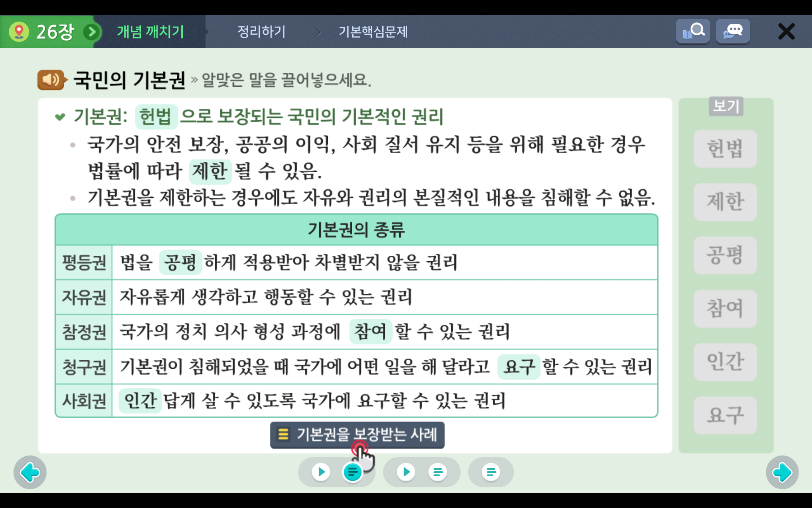Play the second step animation
Viewport: 812px width, 508px height.
406,472
